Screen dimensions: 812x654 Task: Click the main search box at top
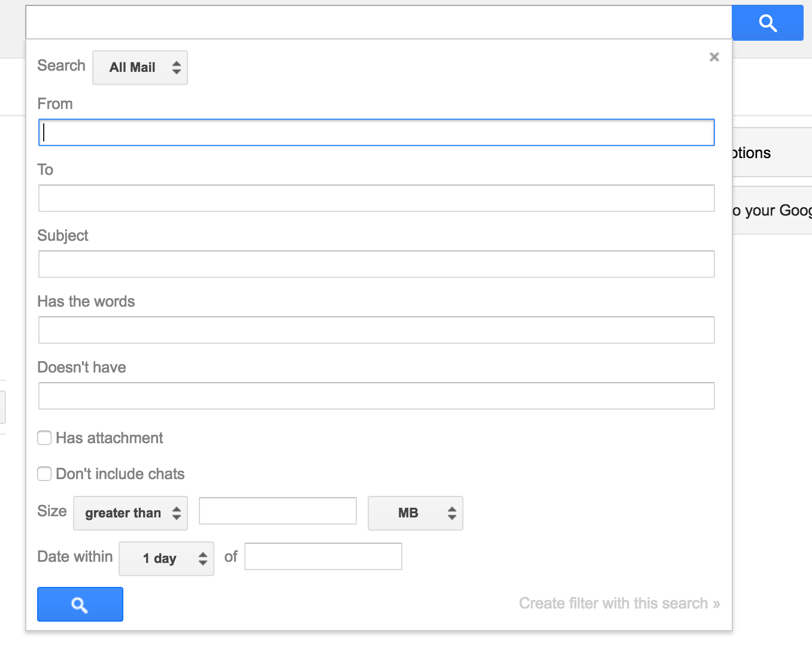click(x=379, y=23)
